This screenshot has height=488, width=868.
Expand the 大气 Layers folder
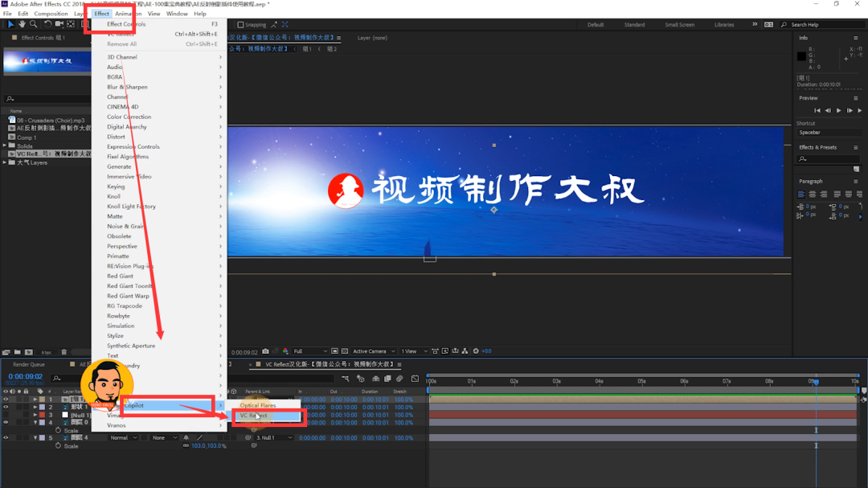coord(5,162)
